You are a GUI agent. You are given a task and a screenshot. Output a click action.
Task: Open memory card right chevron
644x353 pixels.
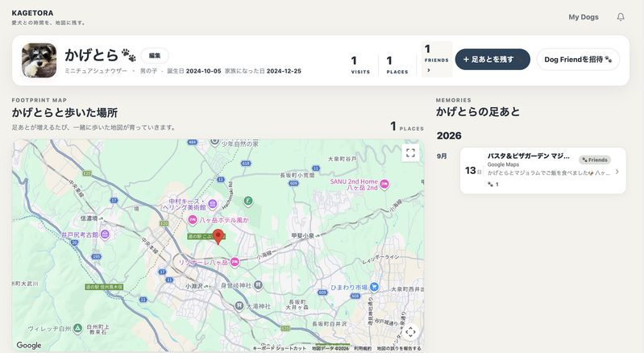[617, 172]
